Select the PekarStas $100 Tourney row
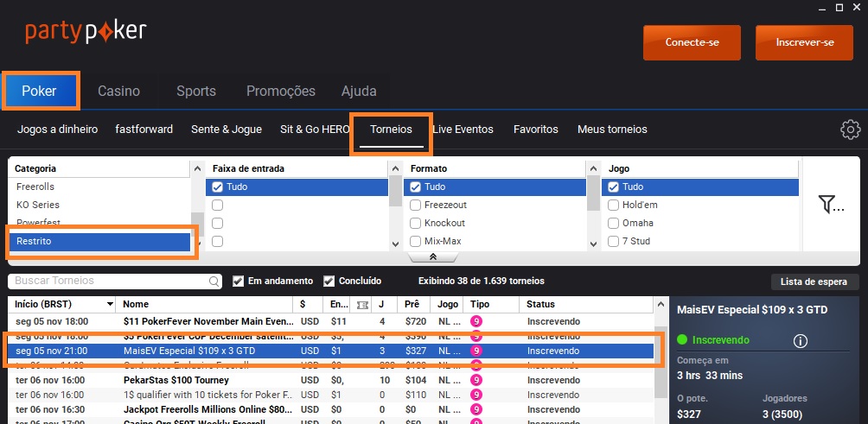The height and width of the screenshot is (424, 868). pyautogui.click(x=331, y=380)
